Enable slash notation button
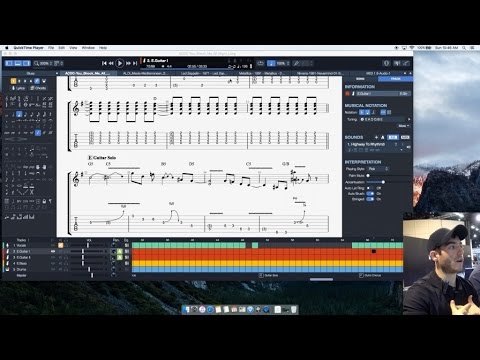Image resolution: width=480 pixels, height=360 pixels. 373,112
